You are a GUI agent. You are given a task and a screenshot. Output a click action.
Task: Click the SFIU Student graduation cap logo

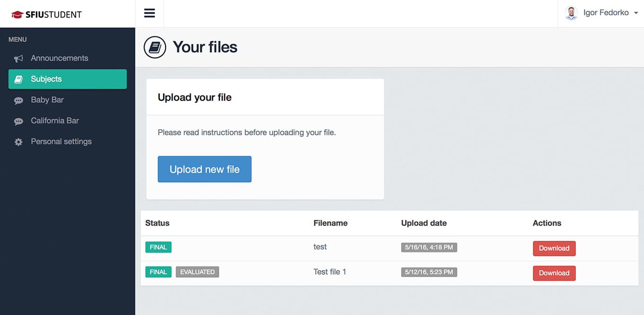click(x=17, y=14)
